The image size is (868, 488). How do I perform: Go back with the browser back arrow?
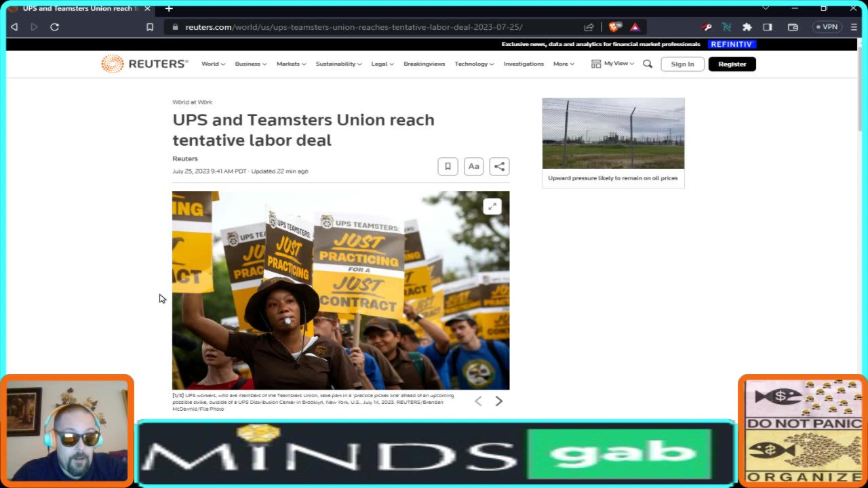[x=14, y=27]
